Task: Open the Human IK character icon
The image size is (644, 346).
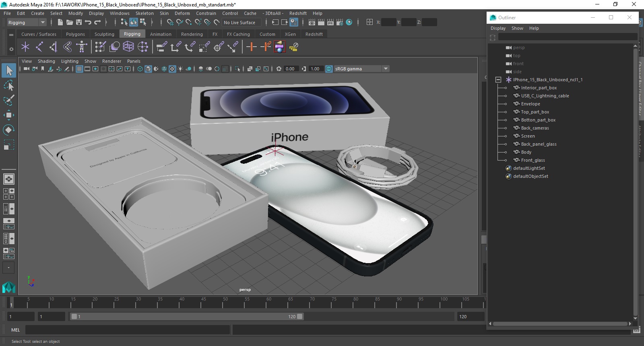Action: click(x=82, y=47)
